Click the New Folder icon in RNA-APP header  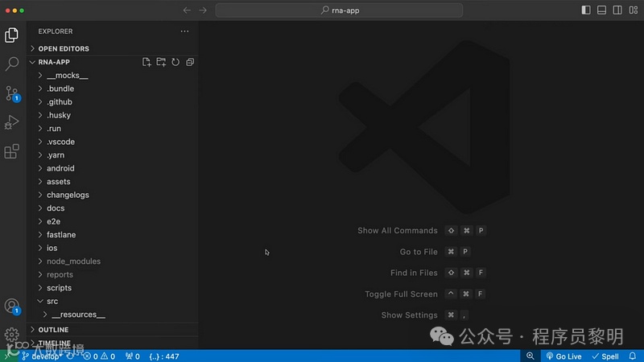(x=161, y=62)
